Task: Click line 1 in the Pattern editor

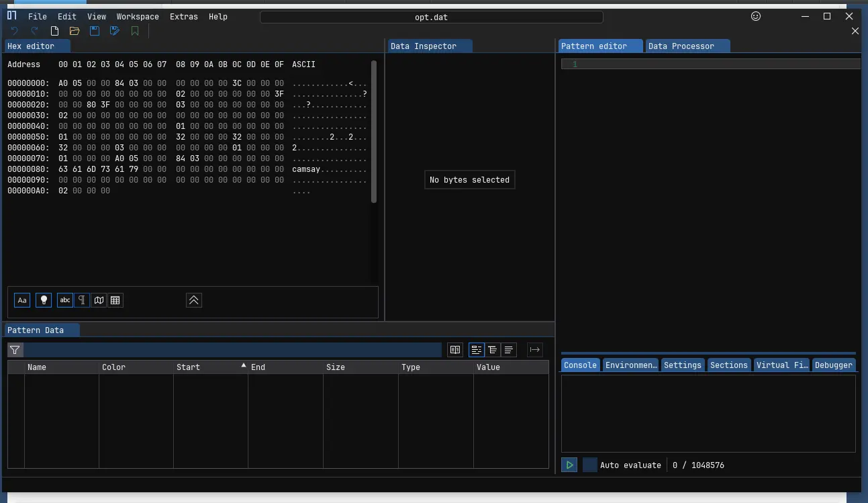Action: [x=711, y=64]
